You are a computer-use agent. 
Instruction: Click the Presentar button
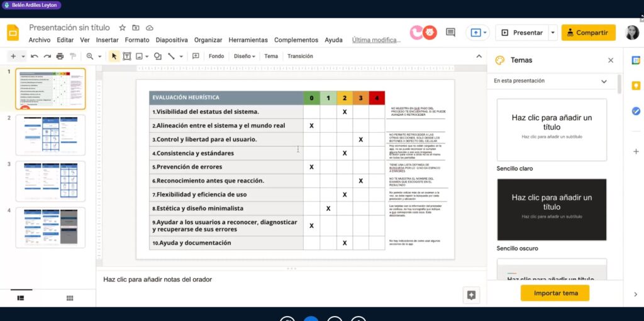(x=522, y=33)
